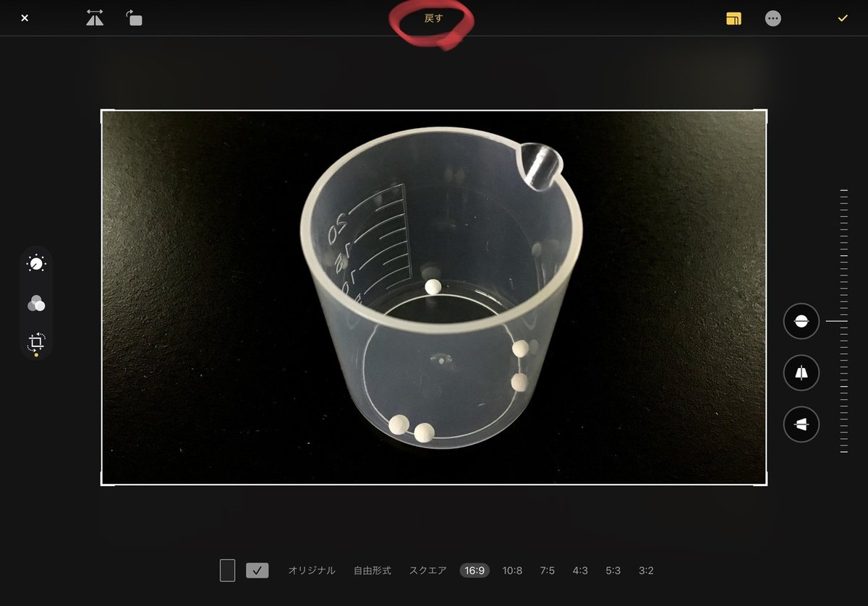Select the crop and rotate tool
The image size is (868, 606).
pos(36,342)
